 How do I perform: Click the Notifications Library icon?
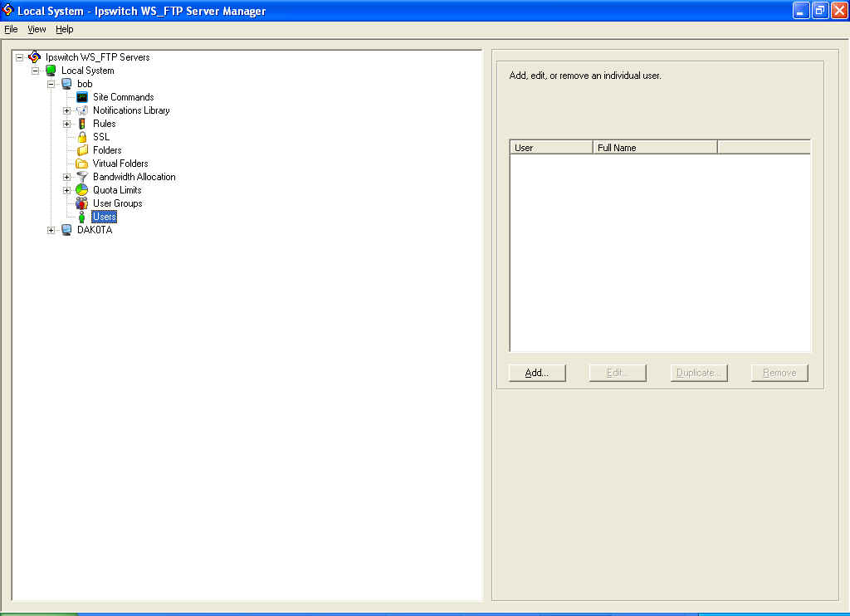pyautogui.click(x=82, y=110)
